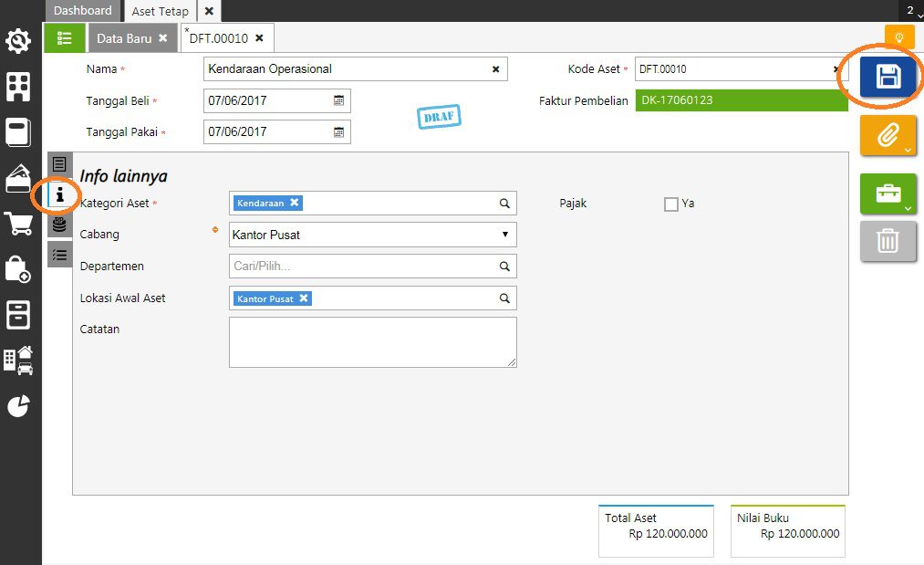924x565 pixels.
Task: Click the settings gear in the sidebar
Action: (x=19, y=41)
